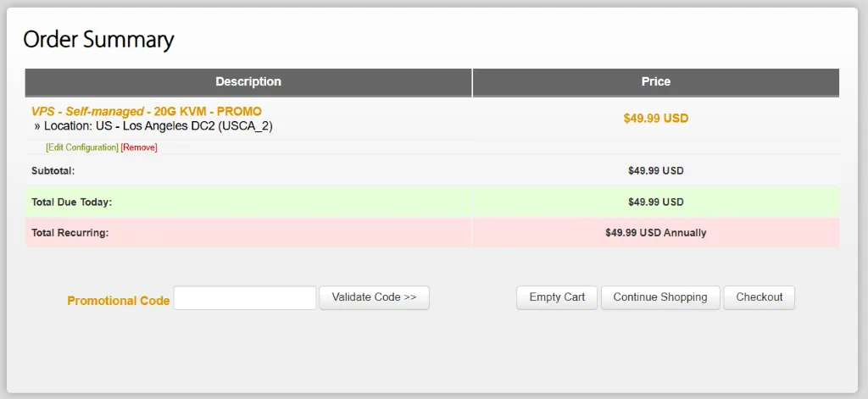868x399 pixels.
Task: Click the Subtotal amount $49.99 USD
Action: (655, 171)
